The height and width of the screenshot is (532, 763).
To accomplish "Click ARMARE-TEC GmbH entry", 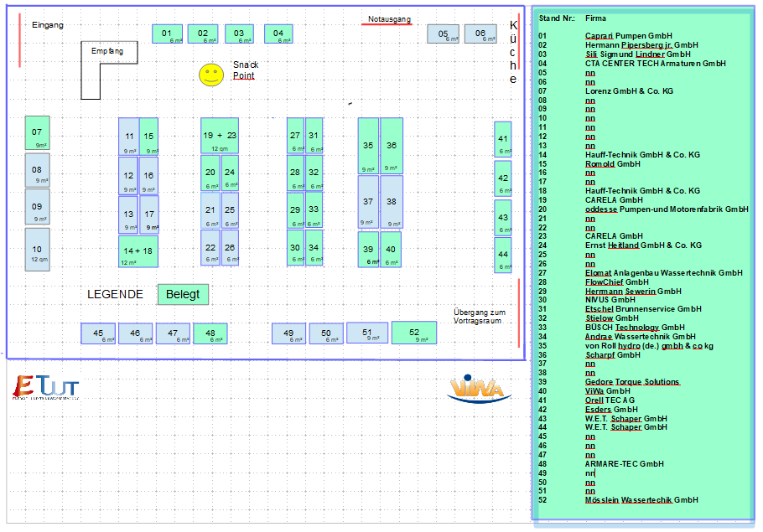I will pyautogui.click(x=625, y=464).
